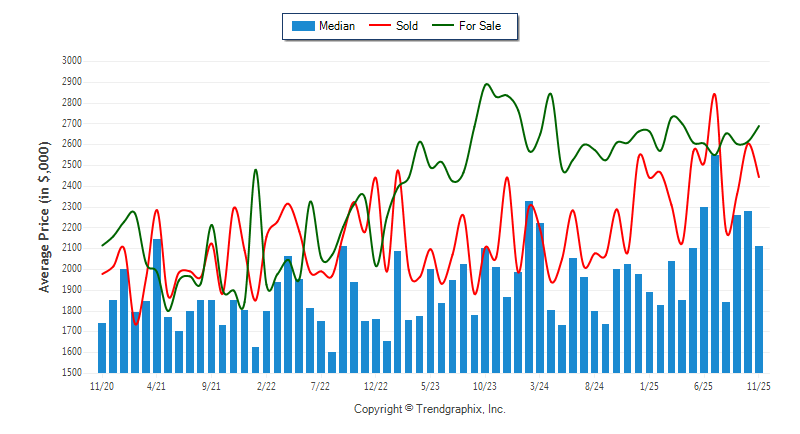The width and height of the screenshot is (800, 434).
Task: Toggle the Sold series legend label
Action: point(407,26)
